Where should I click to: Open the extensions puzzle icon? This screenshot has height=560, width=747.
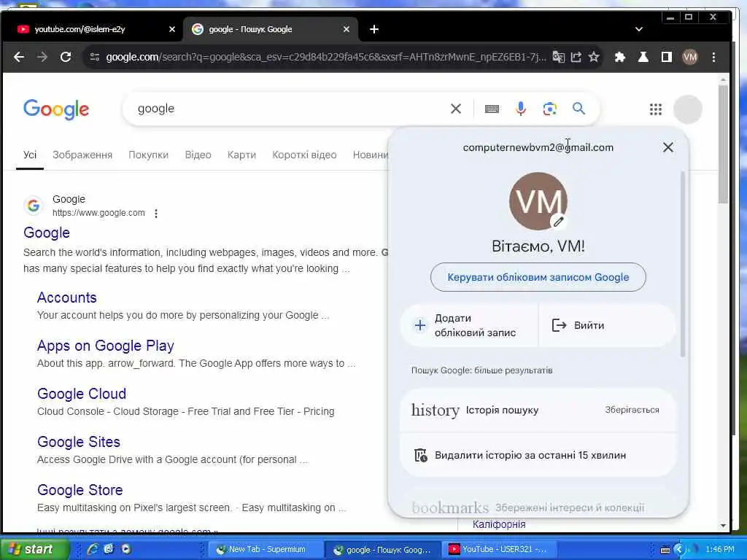click(x=620, y=57)
